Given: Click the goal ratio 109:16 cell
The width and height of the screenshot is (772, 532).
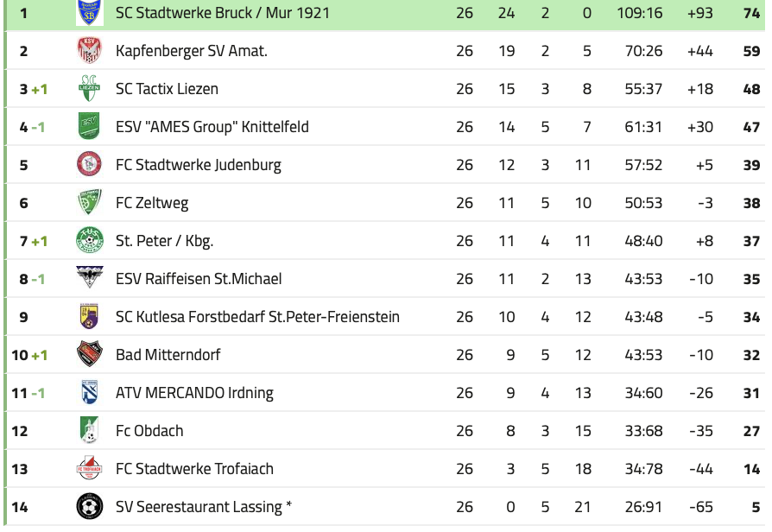Looking at the screenshot, I should tap(640, 13).
